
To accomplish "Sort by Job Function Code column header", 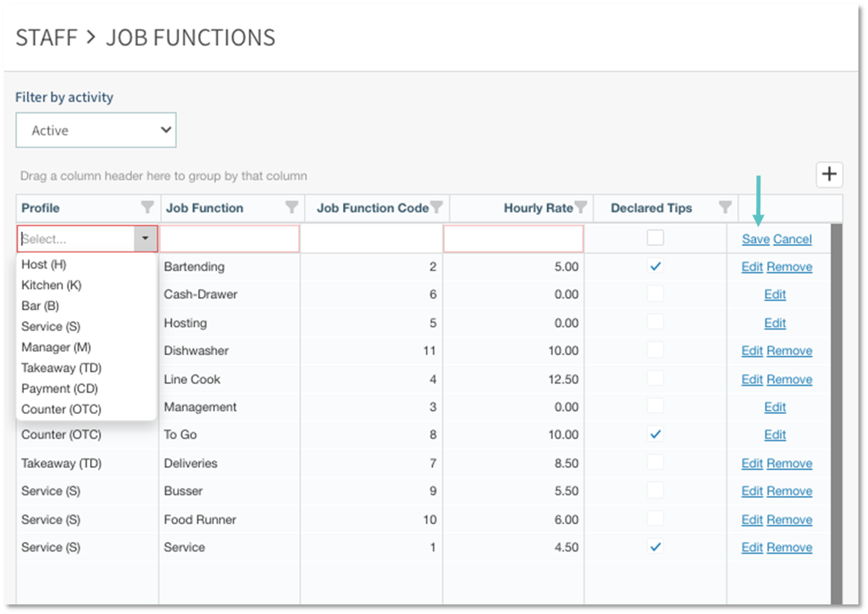I will 372,208.
